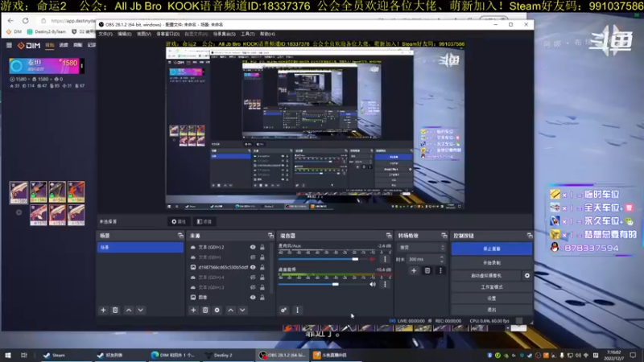Show the 文本 (GDI+) 4 source

point(253,278)
